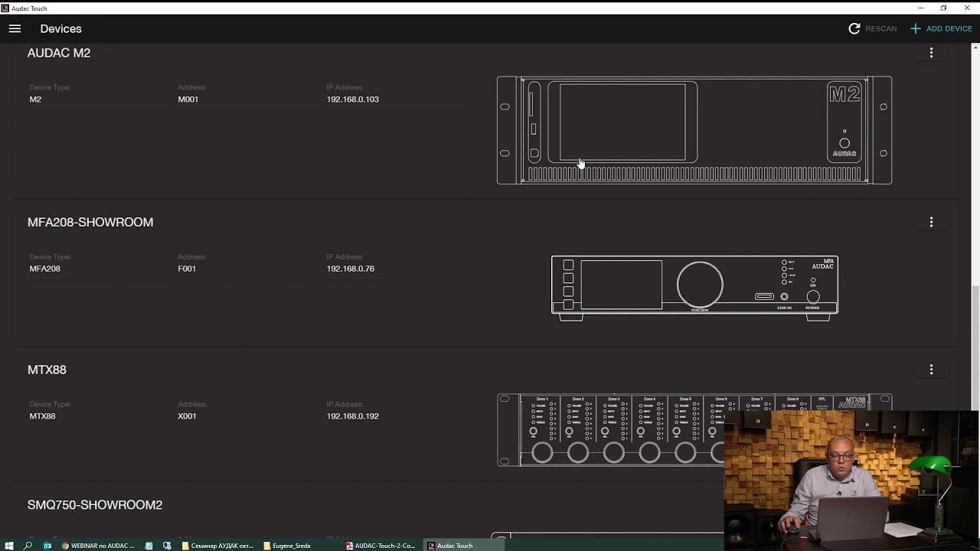Screen dimensions: 980x551
Task: Switch to the AUDAC-Touch-2 PDF taskbar window
Action: click(381, 546)
